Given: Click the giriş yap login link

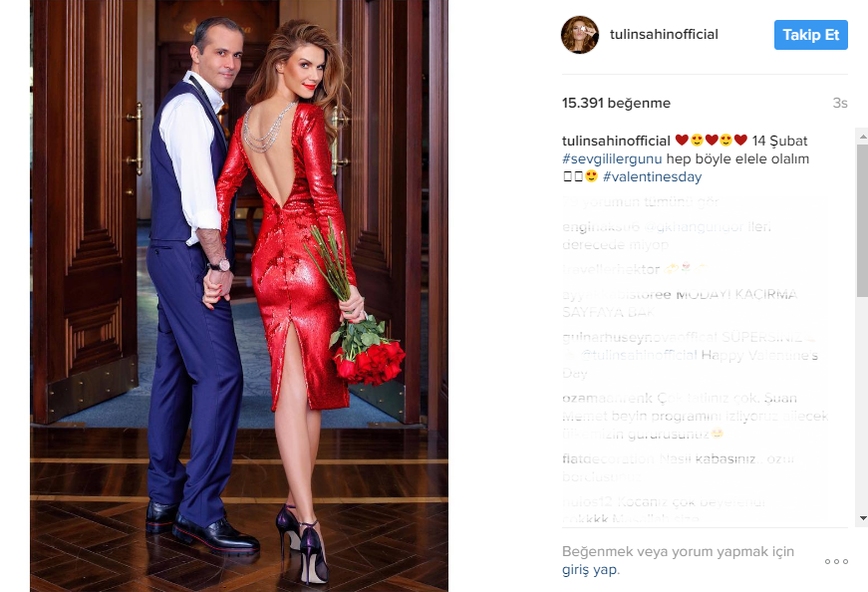Looking at the screenshot, I should point(591,570).
